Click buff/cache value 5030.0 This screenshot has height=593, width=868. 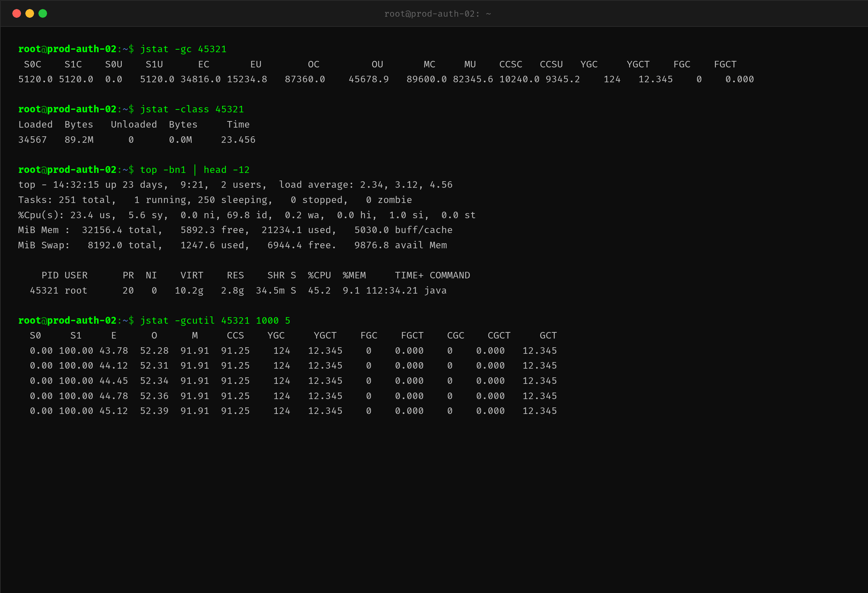(372, 230)
